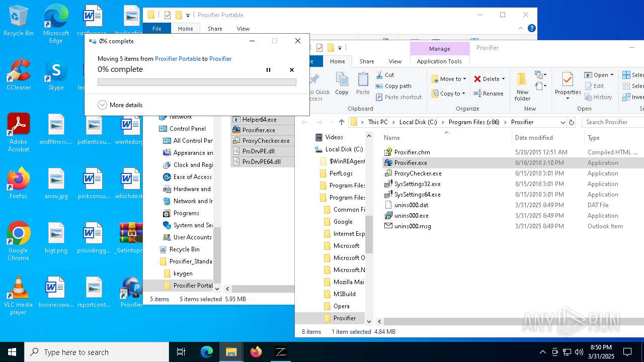The width and height of the screenshot is (644, 362).
Task: Select Proxifier.chm file
Action: tap(412, 152)
